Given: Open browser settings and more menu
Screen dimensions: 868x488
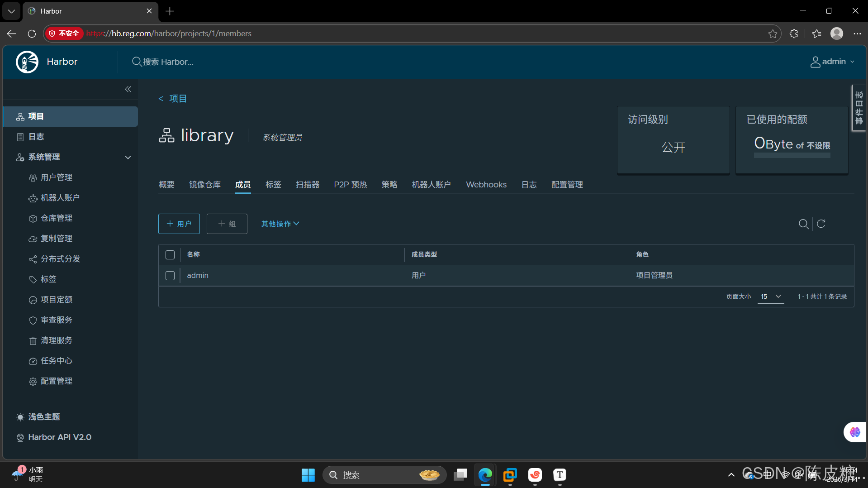Looking at the screenshot, I should pyautogui.click(x=857, y=33).
